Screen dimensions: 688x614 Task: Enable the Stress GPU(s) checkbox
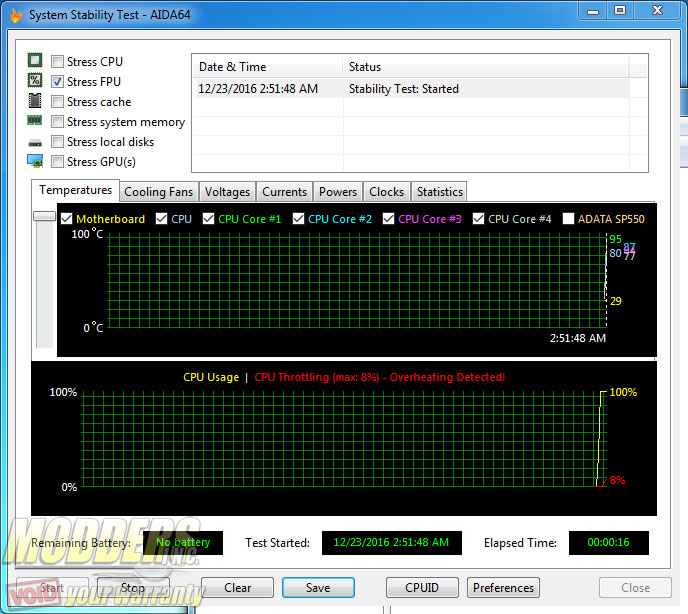pyautogui.click(x=57, y=162)
